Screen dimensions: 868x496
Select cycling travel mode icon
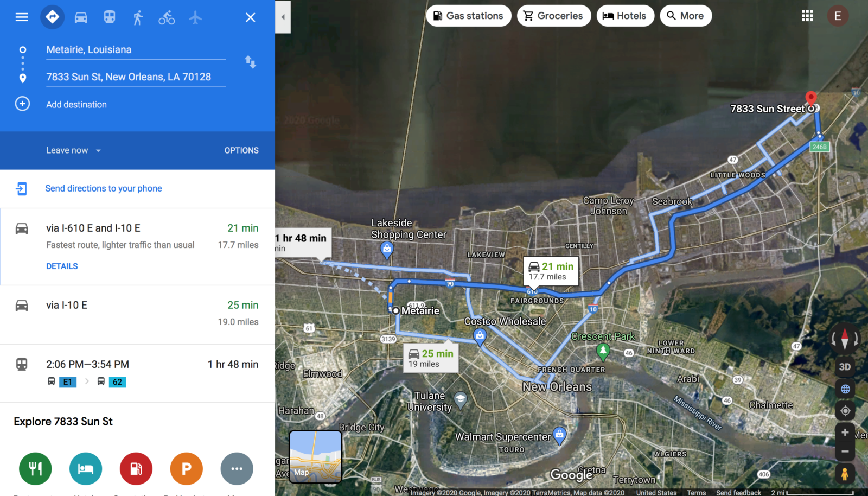pyautogui.click(x=167, y=17)
